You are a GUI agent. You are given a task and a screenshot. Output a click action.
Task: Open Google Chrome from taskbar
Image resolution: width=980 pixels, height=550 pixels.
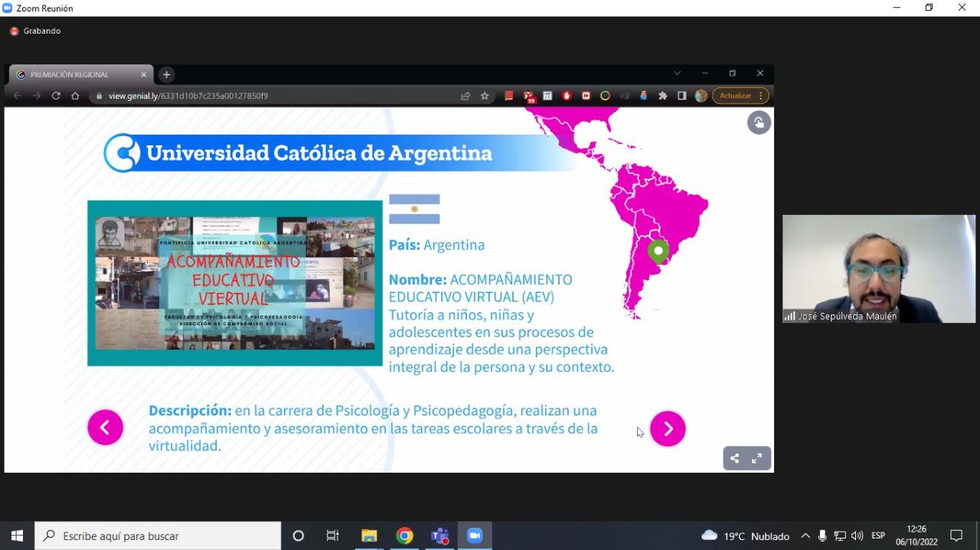tap(404, 535)
